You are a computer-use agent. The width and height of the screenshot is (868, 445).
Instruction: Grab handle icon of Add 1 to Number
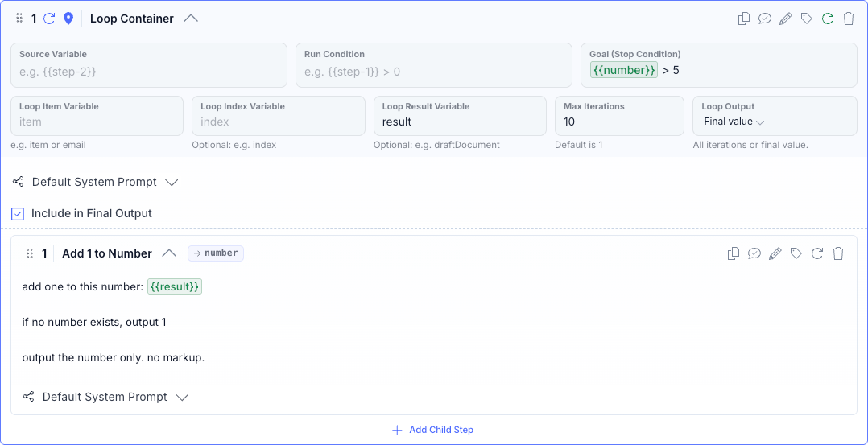30,253
